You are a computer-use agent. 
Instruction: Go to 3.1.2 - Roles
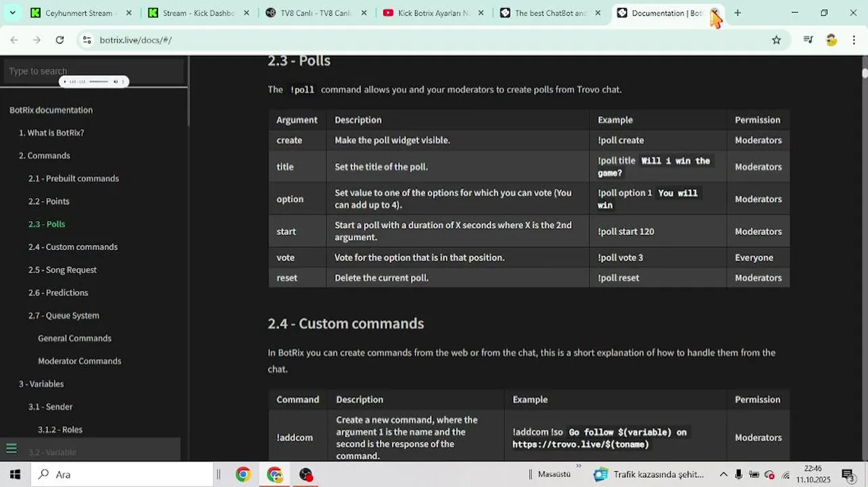click(x=60, y=430)
